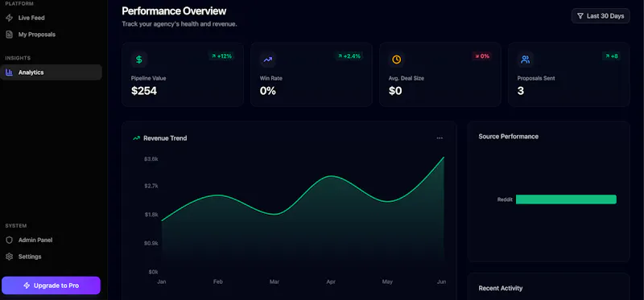The height and width of the screenshot is (300, 644).
Task: Click the Reddit green bar
Action: pos(567,199)
